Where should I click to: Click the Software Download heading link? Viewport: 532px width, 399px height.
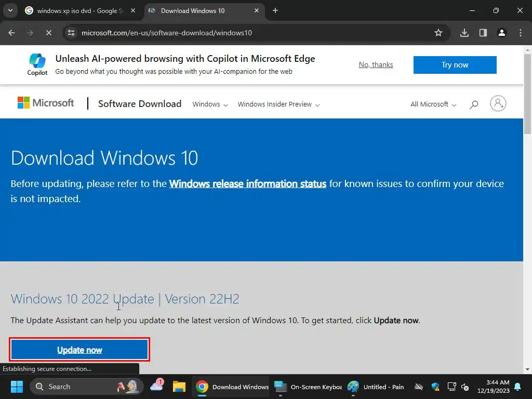coord(140,104)
